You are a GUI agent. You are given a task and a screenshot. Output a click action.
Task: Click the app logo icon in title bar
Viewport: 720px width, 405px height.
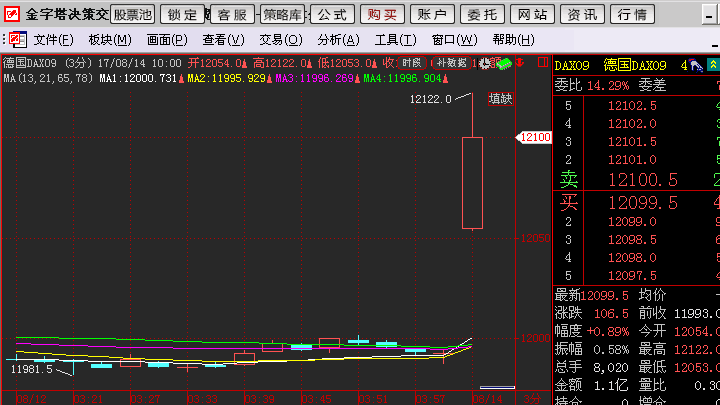pos(11,15)
